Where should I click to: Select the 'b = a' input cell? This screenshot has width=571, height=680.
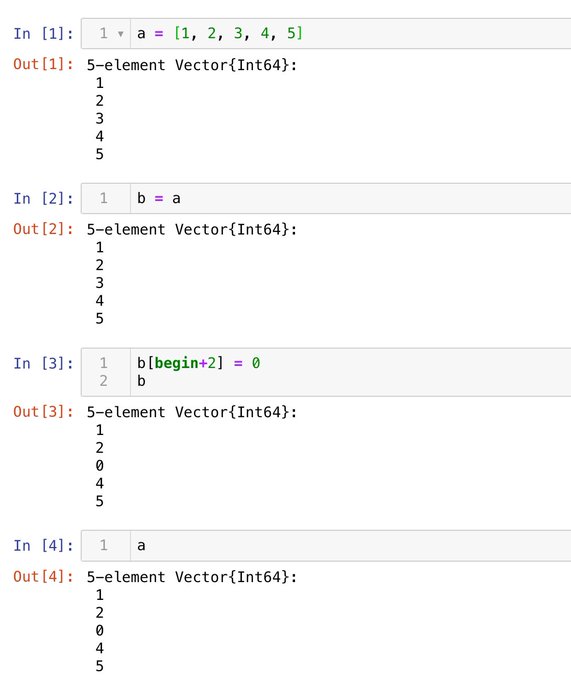(326, 199)
